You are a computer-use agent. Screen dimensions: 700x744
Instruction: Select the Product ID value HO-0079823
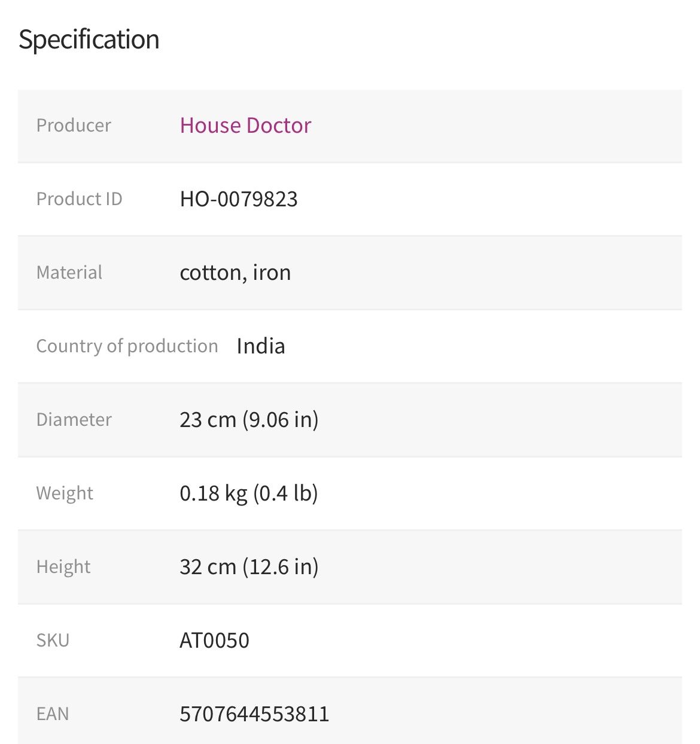point(239,199)
